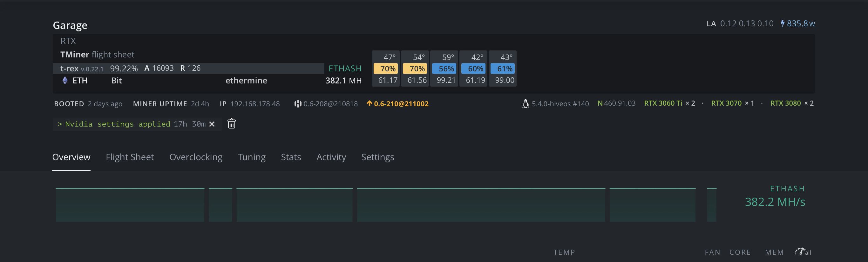Click the Nvidia driver version 460.91.03

(x=616, y=103)
